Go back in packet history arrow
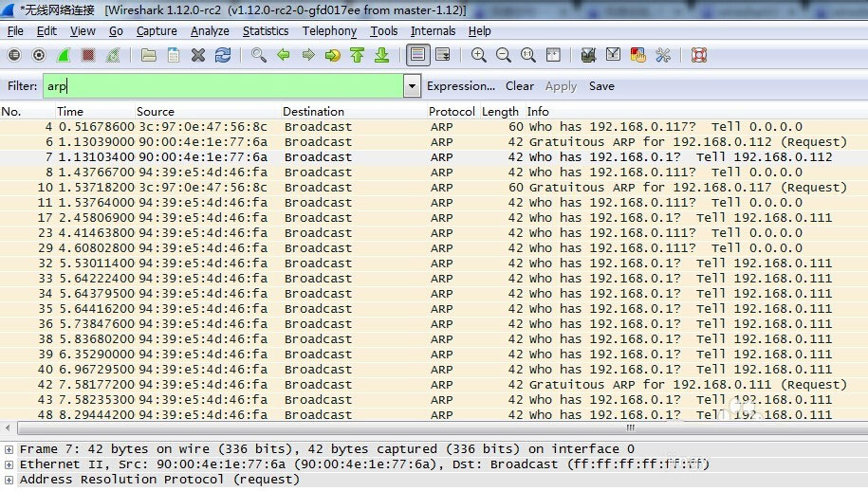This screenshot has width=868, height=491. point(284,55)
